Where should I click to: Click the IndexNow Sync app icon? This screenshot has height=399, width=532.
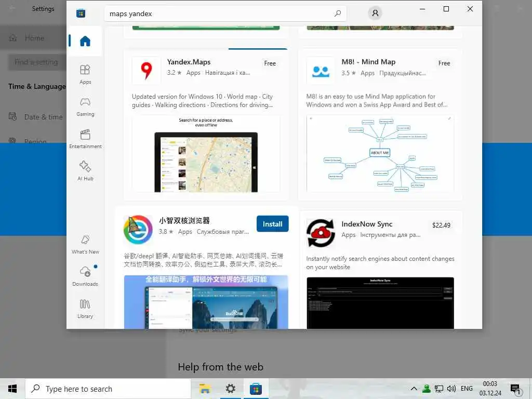coord(321,233)
